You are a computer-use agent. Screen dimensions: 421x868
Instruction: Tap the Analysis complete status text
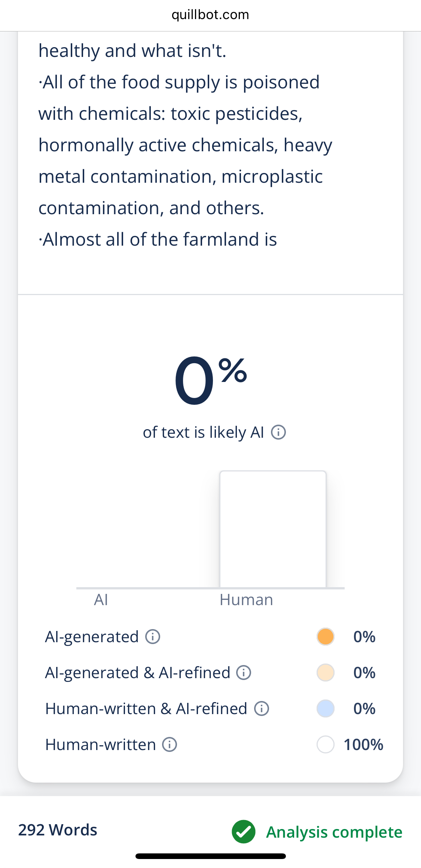click(x=334, y=832)
